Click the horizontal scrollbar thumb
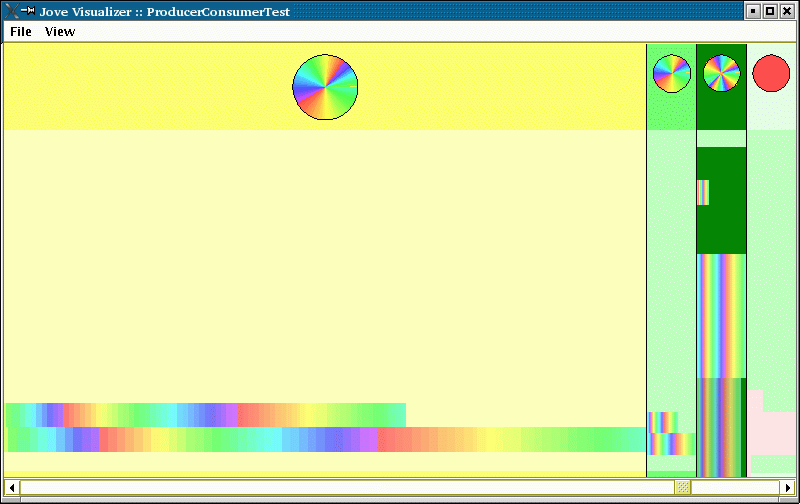This screenshot has height=504, width=800. pyautogui.click(x=683, y=487)
